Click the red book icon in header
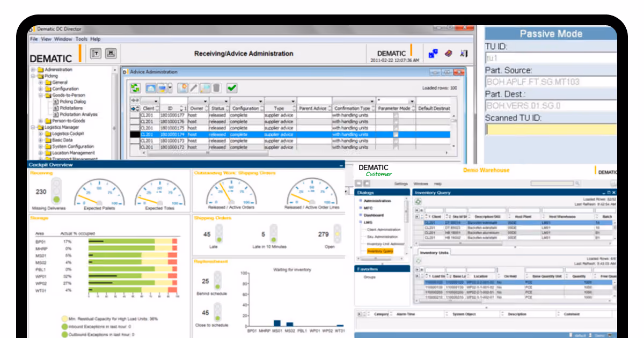Screen dimensions: 644x338 449,54
